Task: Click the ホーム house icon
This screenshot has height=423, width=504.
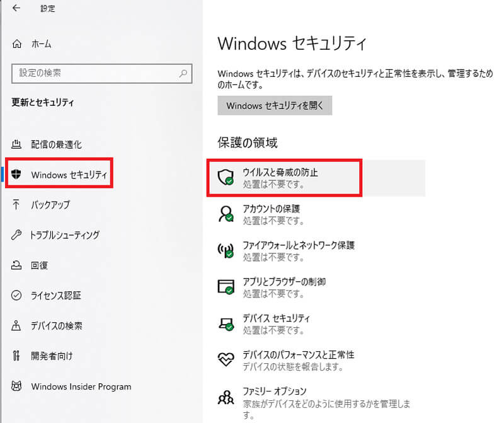Action: click(17, 43)
